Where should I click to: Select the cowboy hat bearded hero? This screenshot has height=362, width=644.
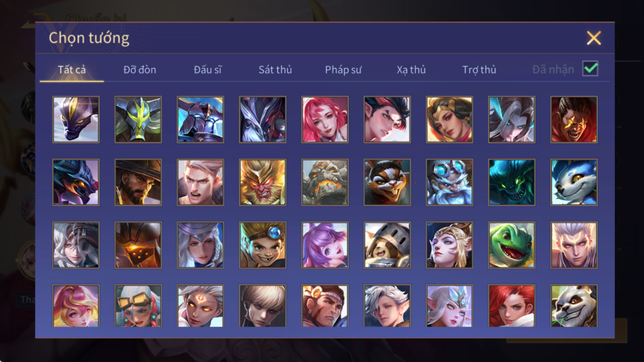coord(138,182)
